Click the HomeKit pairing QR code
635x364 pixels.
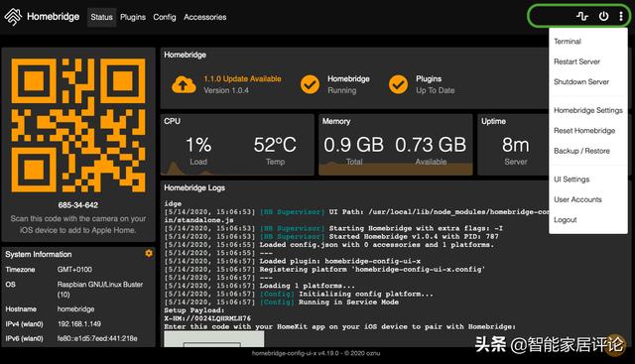click(x=78, y=125)
